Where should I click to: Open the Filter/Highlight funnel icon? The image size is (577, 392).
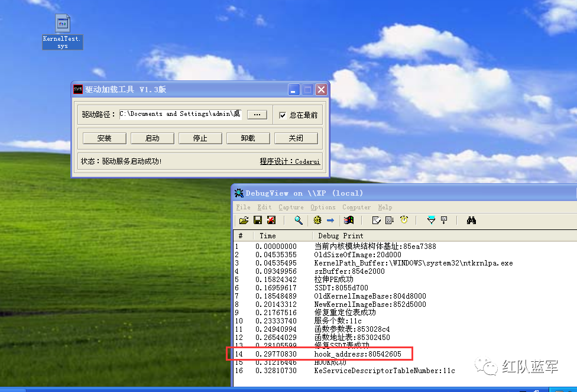[x=431, y=220]
